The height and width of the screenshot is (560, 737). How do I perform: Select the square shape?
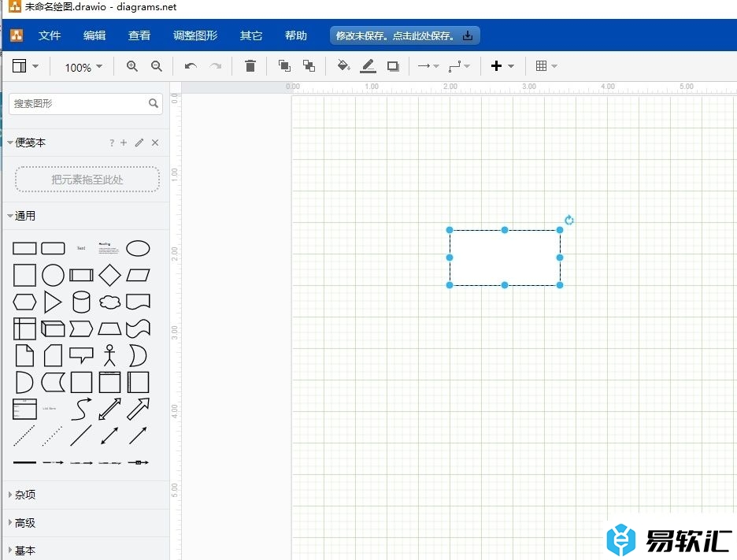pos(24,275)
